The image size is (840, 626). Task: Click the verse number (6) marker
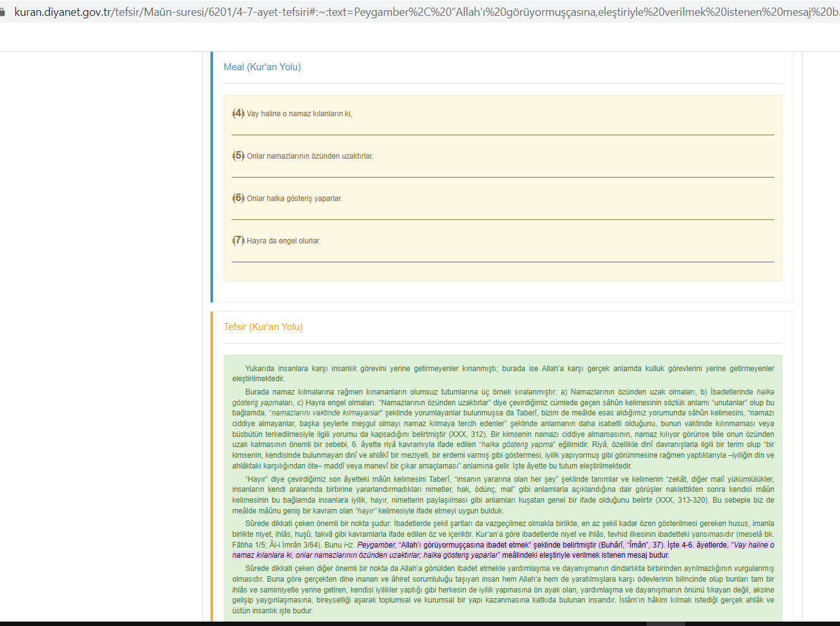tap(238, 198)
